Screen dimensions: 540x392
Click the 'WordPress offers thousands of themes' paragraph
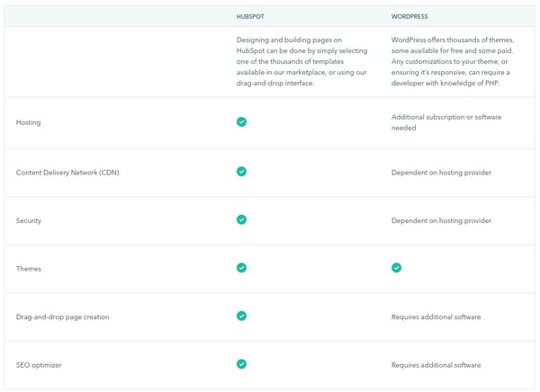coord(453,61)
